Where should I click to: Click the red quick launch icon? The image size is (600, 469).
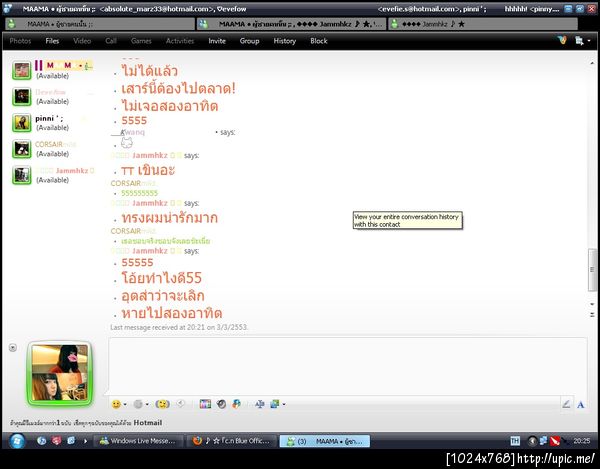pyautogui.click(x=57, y=441)
